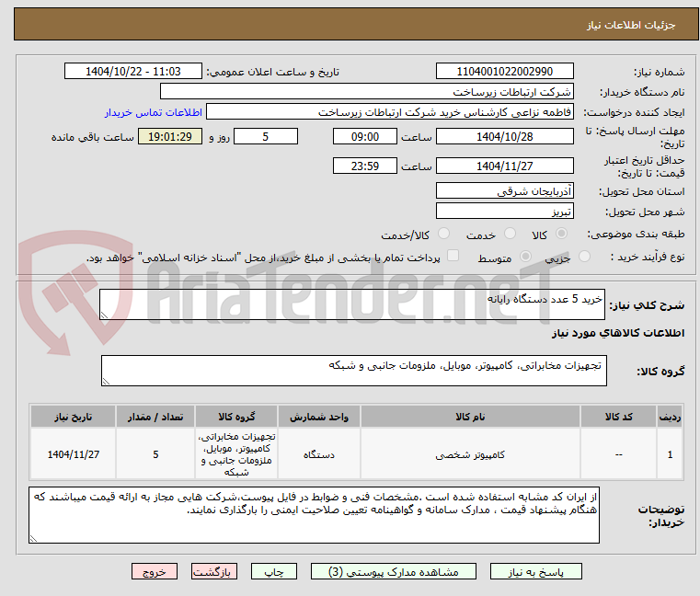Click the شرح کلی نیاز text area

(x=351, y=304)
